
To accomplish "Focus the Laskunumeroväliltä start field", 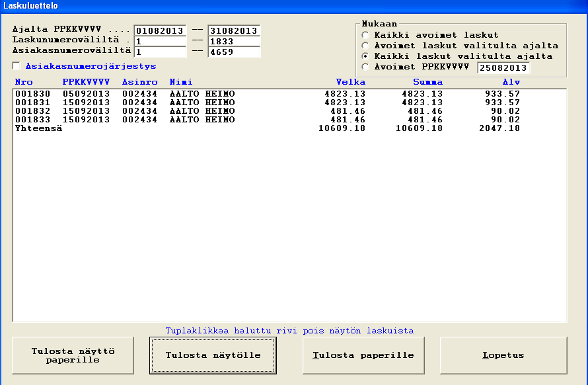I will tap(160, 42).
